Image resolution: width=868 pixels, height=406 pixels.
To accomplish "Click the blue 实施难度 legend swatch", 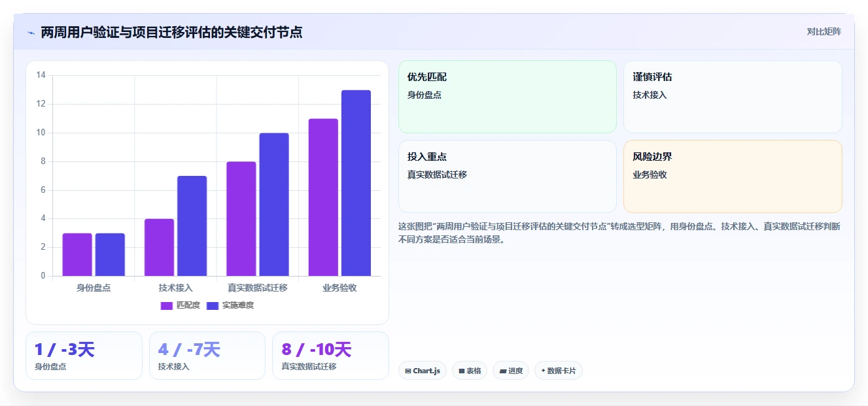I will coord(213,305).
